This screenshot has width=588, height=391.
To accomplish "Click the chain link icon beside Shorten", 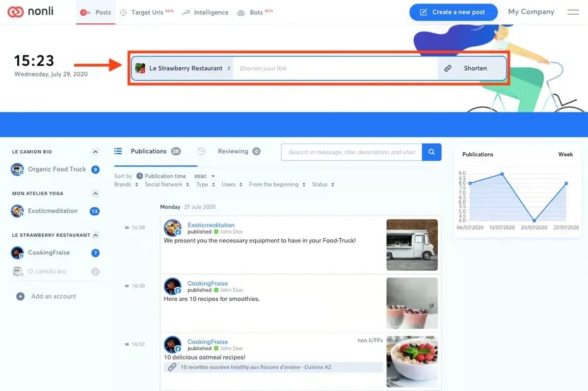I will click(x=447, y=68).
